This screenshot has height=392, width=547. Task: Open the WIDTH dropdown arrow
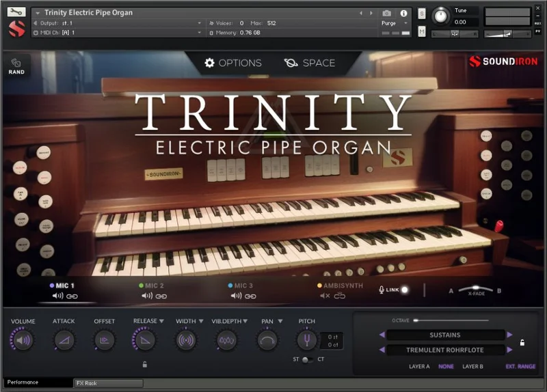pos(201,321)
